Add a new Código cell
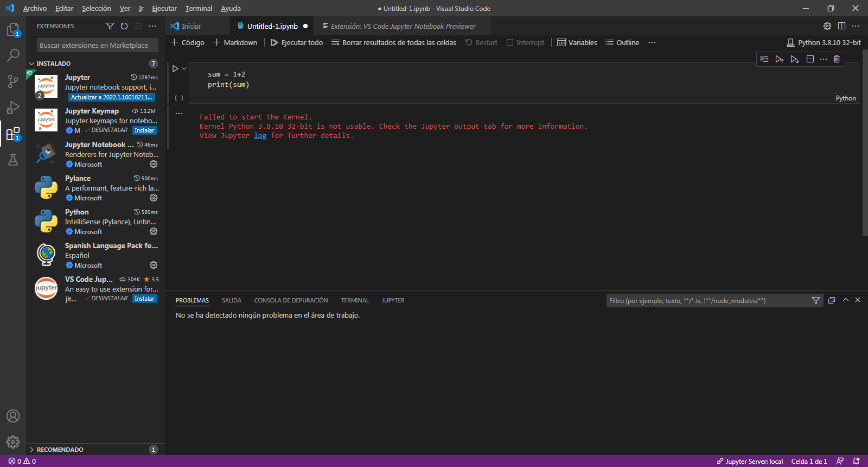Viewport: 868px width, 467px height. (188, 42)
